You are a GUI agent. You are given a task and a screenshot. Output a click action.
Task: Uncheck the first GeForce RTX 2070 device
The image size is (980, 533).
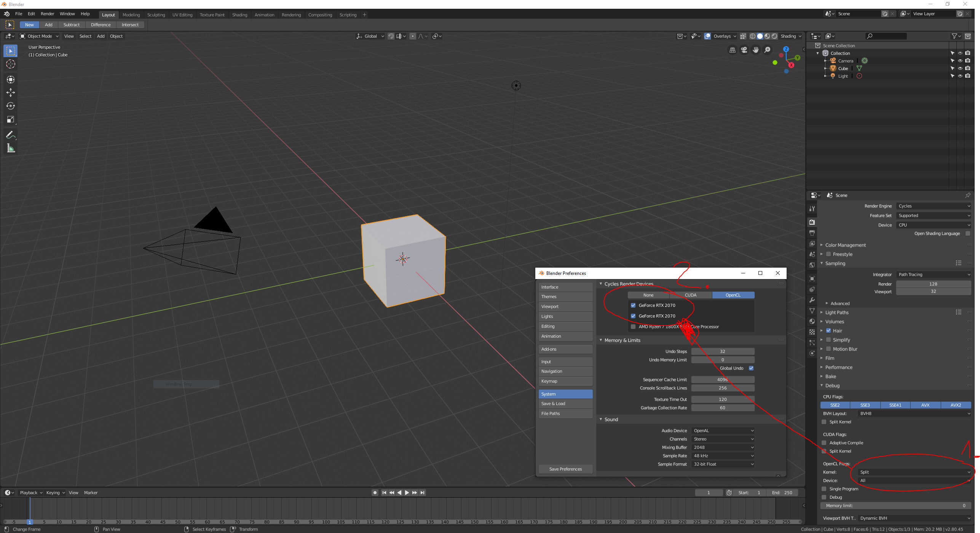[x=633, y=305]
